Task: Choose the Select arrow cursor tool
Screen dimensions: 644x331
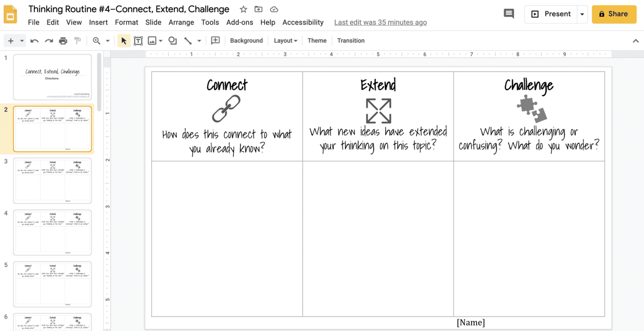Action: tap(124, 41)
